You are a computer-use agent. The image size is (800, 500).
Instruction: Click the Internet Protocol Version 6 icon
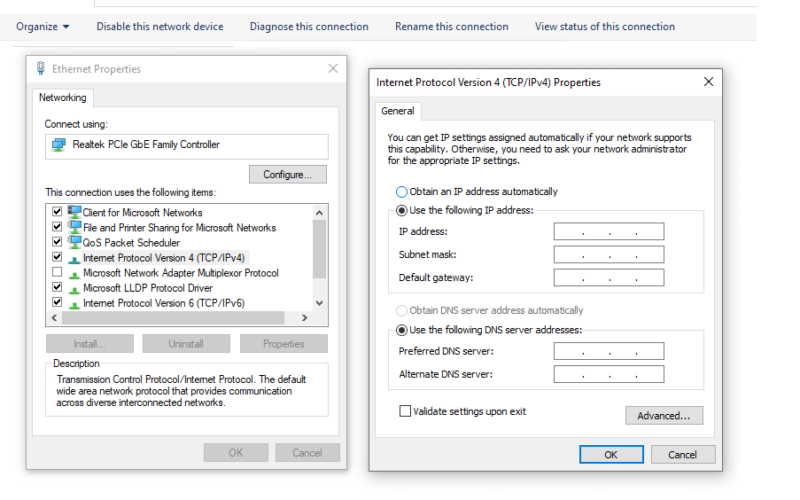point(74,304)
